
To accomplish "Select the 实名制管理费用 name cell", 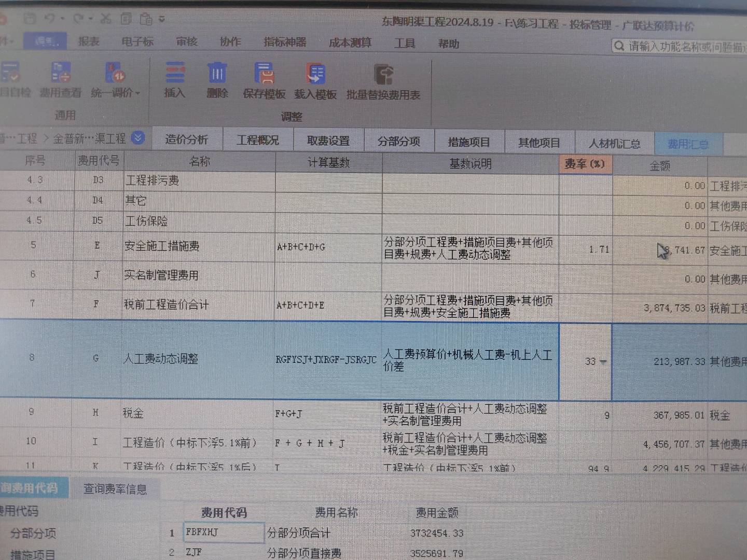I will coord(199,275).
